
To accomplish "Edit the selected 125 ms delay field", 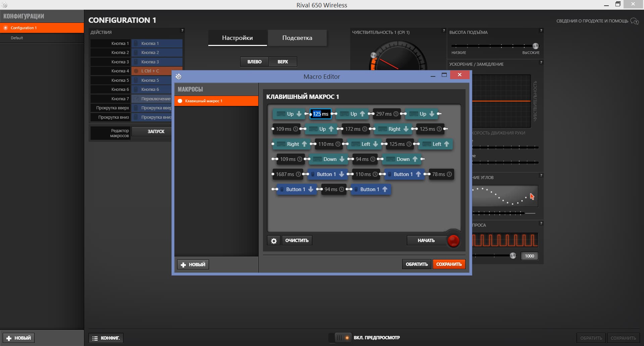I will [321, 114].
